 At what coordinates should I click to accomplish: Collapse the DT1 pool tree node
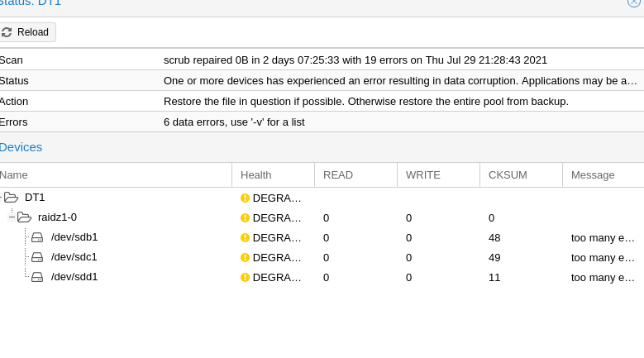pos(1,198)
